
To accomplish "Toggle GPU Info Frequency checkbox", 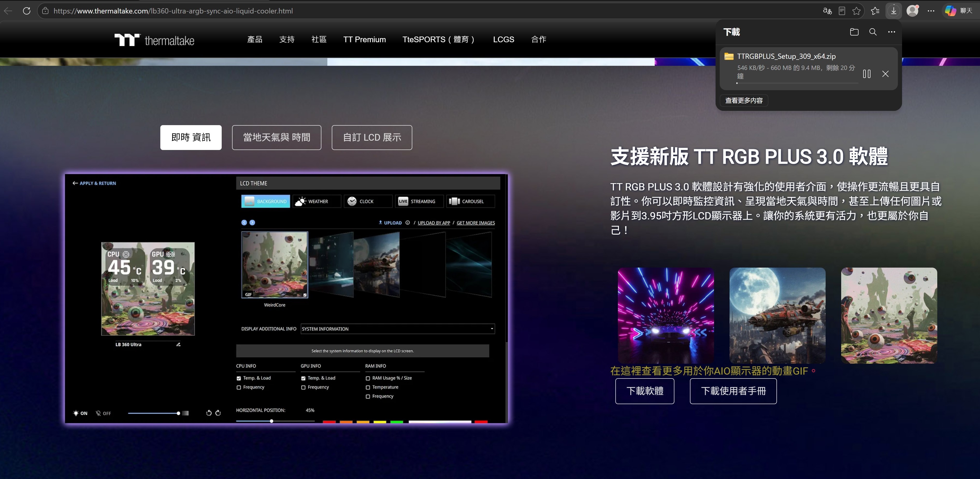I will 303,387.
